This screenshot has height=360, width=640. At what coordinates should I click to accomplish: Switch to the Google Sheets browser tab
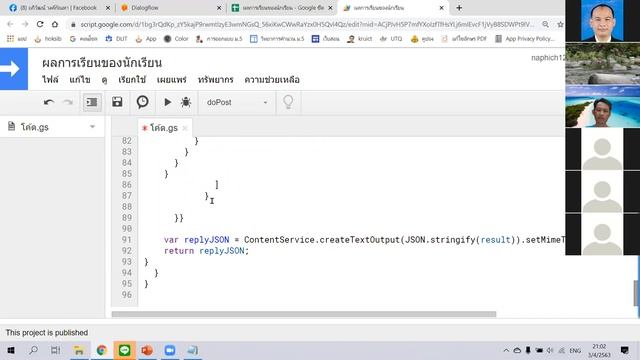point(282,8)
